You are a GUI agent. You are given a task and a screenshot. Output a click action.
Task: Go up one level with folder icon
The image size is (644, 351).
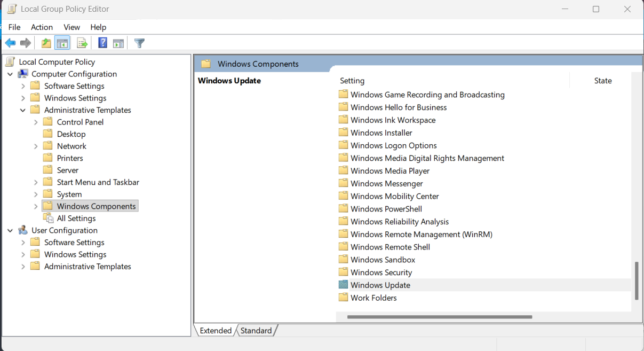[46, 43]
